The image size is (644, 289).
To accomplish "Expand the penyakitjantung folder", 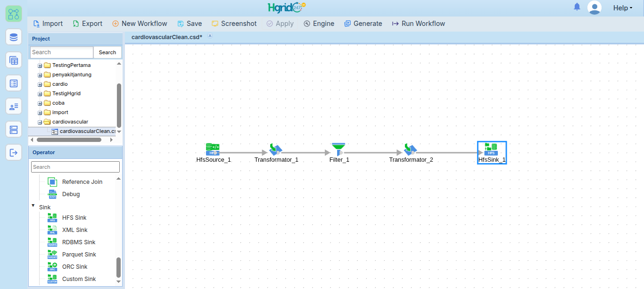I will click(x=40, y=75).
